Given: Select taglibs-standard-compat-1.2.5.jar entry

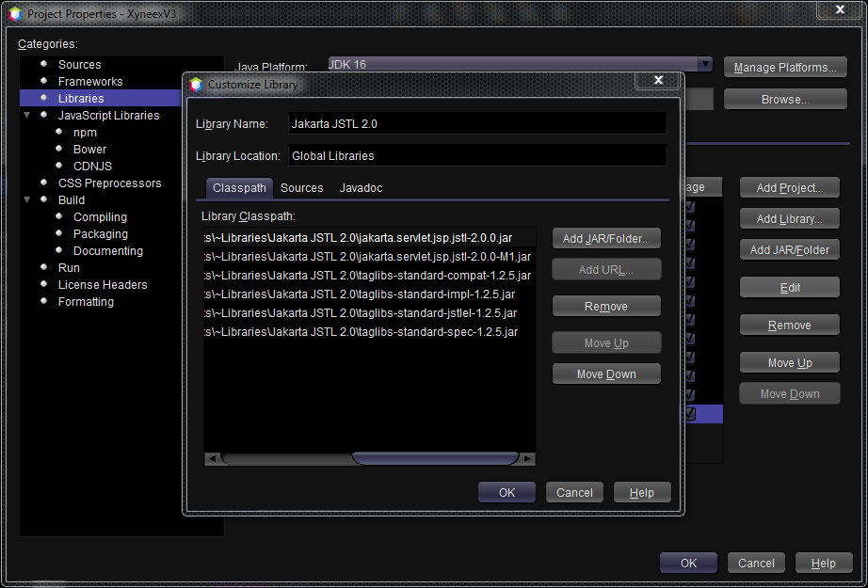Looking at the screenshot, I should coord(370,276).
